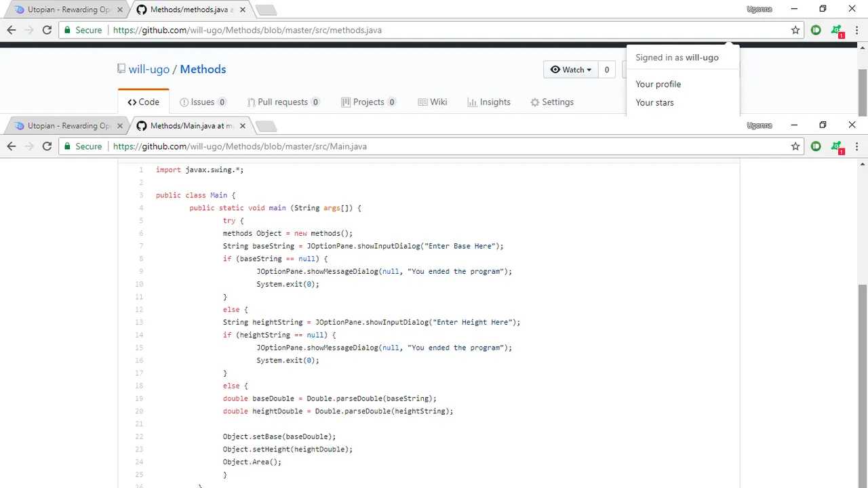Screen dimensions: 868x488
Task: Click line with 'Enter Height Here' dialog
Action: 372,322
